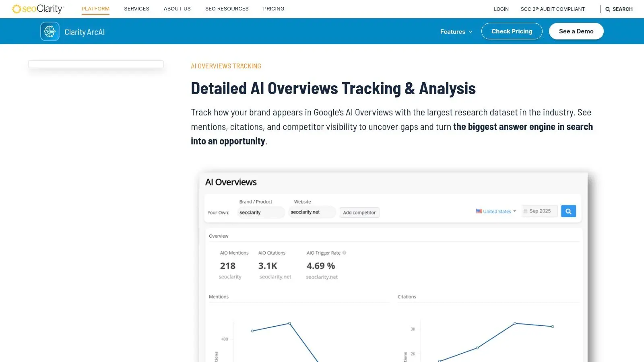Open the SEO Resources menu

[227, 9]
